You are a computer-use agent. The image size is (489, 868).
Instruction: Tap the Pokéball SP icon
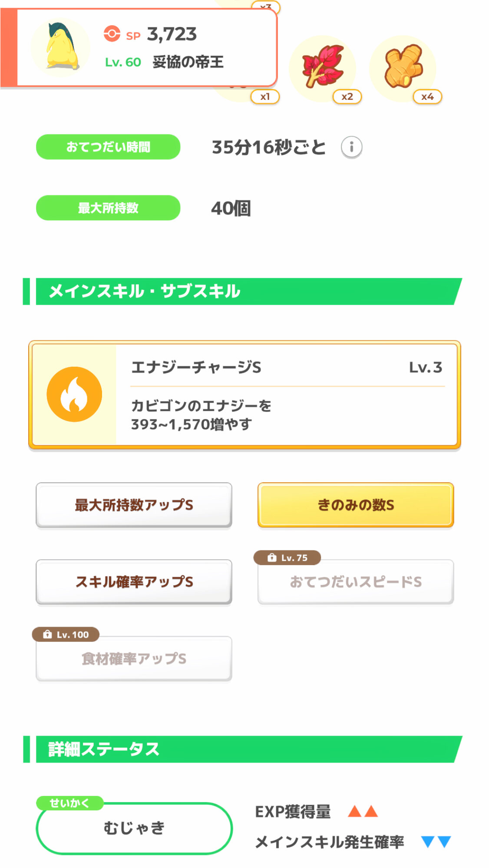coord(112,34)
